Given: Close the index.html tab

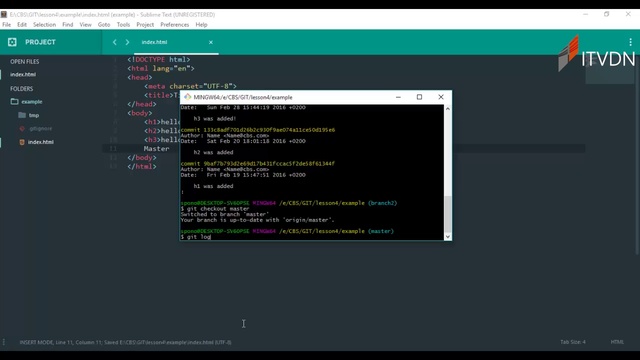Looking at the screenshot, I should (x=211, y=42).
